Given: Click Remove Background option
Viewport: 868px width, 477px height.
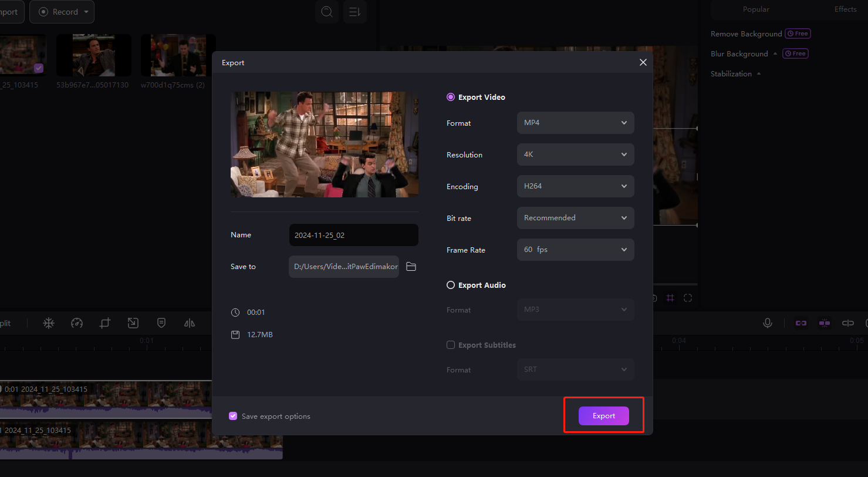Looking at the screenshot, I should pos(746,34).
